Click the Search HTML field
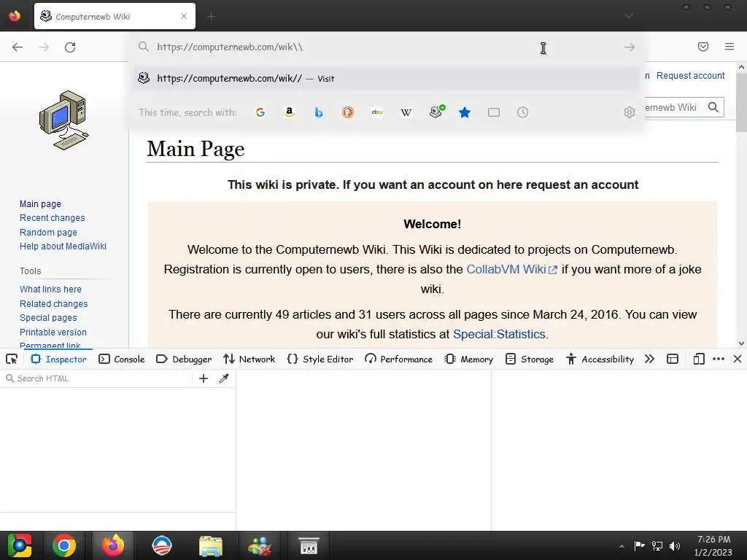The image size is (747, 560). (x=98, y=378)
